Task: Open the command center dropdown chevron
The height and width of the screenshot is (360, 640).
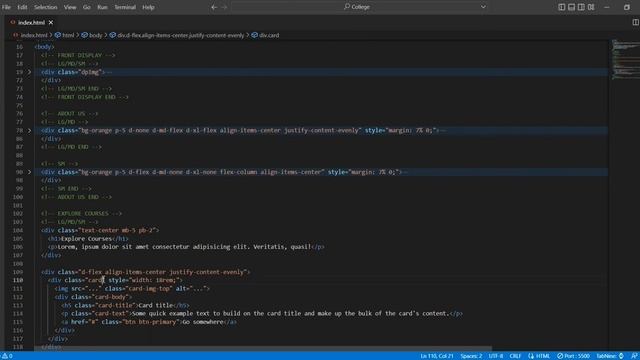Action: [x=483, y=7]
